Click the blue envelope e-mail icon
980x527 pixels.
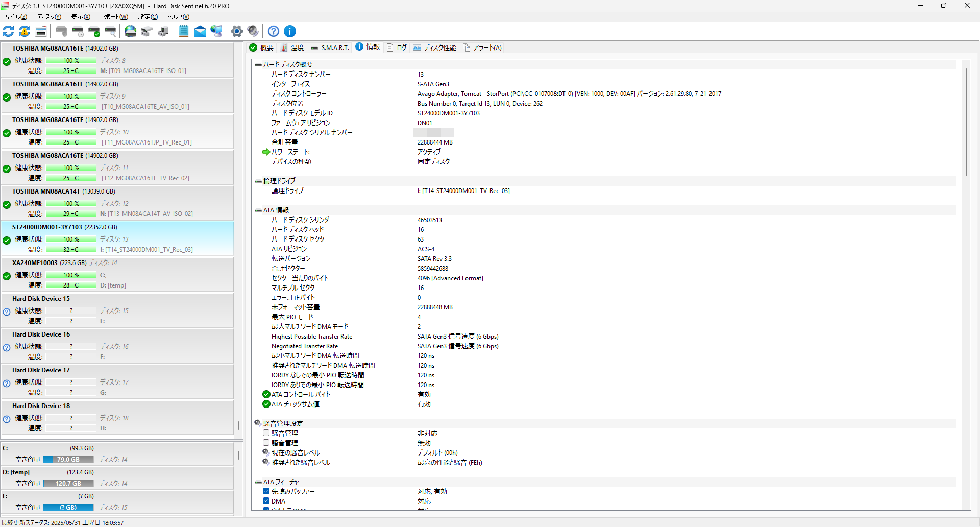[x=200, y=31]
